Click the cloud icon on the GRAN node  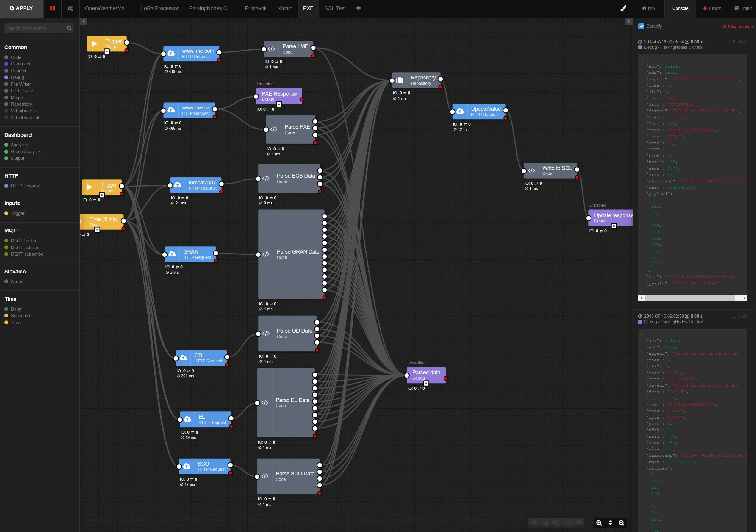coord(172,254)
